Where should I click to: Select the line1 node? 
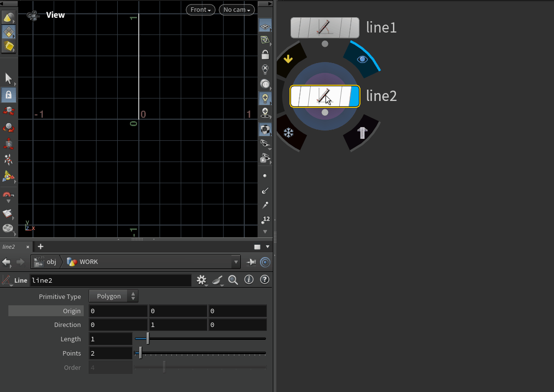pyautogui.click(x=325, y=28)
